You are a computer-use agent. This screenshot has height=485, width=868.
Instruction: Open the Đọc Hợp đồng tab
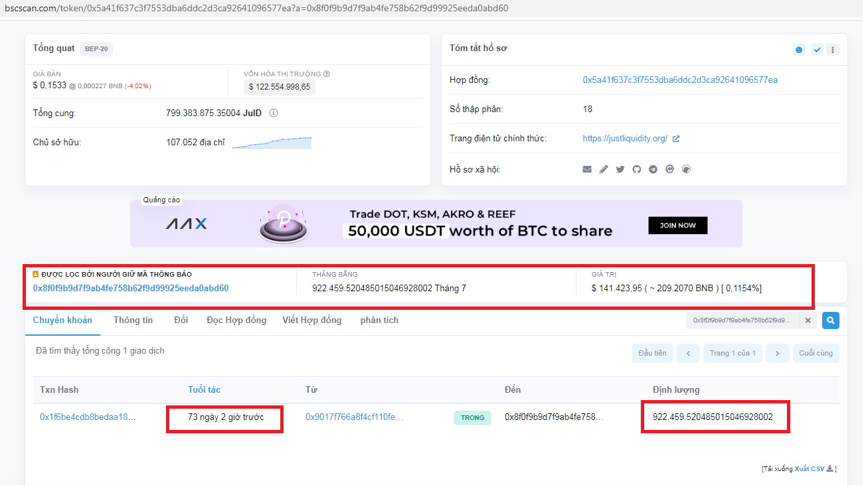point(236,320)
